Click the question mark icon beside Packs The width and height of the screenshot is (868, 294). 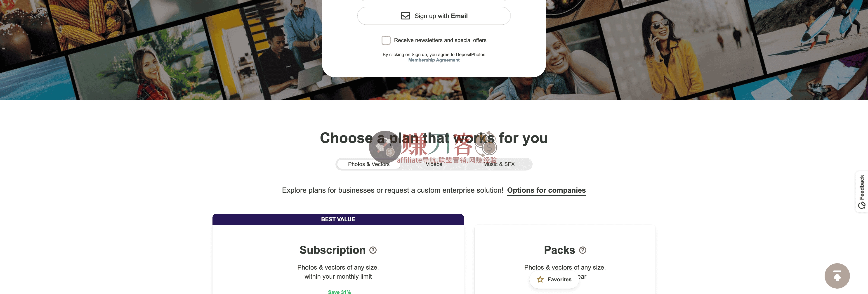[x=582, y=250]
